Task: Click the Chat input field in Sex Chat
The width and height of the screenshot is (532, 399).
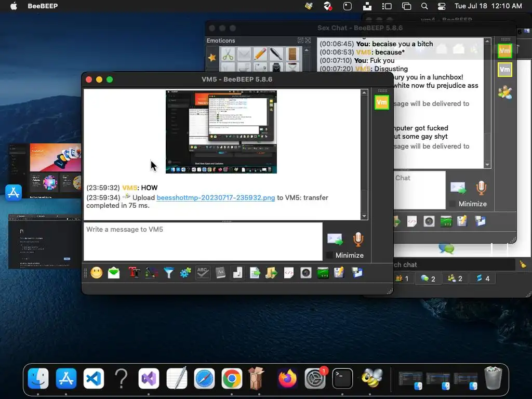Action: coord(420,190)
